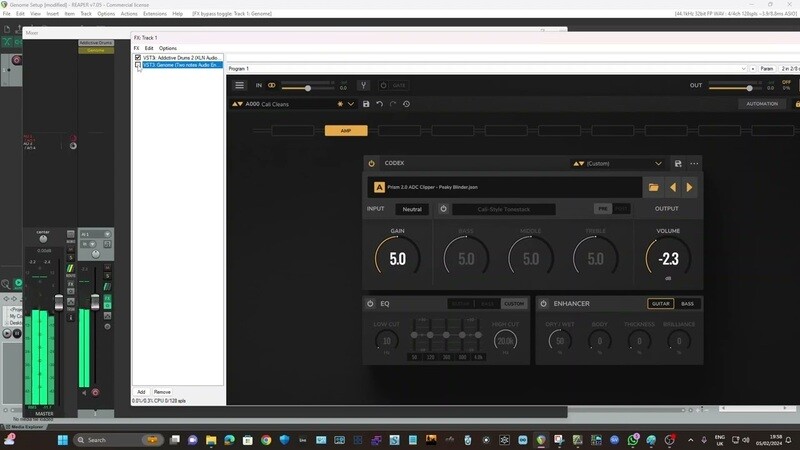Image resolution: width=800 pixels, height=450 pixels.
Task: Toggle the VST3 Genome bypass checkbox
Action: tap(138, 65)
